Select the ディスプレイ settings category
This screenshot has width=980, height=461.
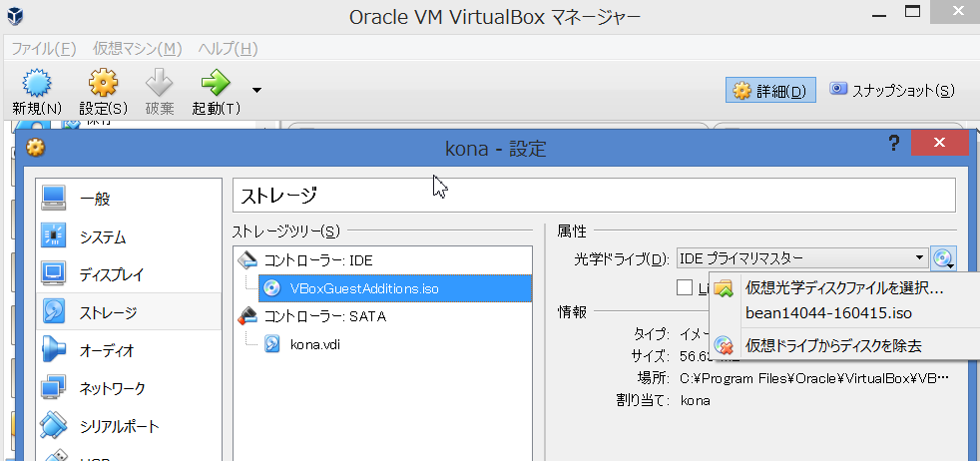tap(129, 273)
